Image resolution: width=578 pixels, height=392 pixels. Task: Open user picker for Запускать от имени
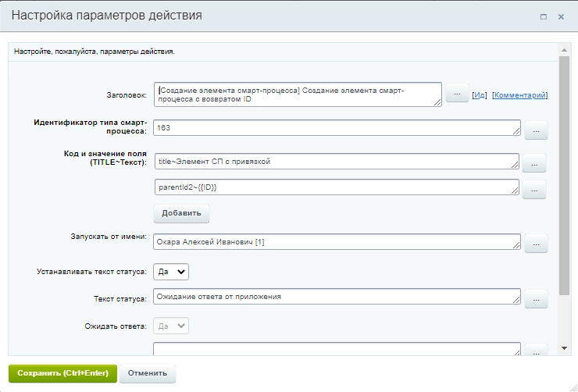pyautogui.click(x=535, y=244)
